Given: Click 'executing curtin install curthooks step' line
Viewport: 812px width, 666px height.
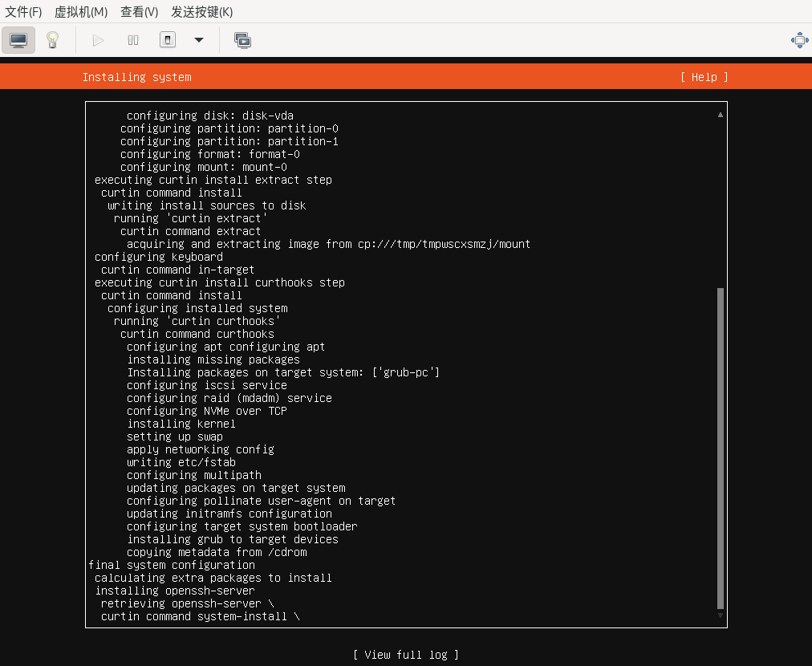Looking at the screenshot, I should (x=220, y=282).
